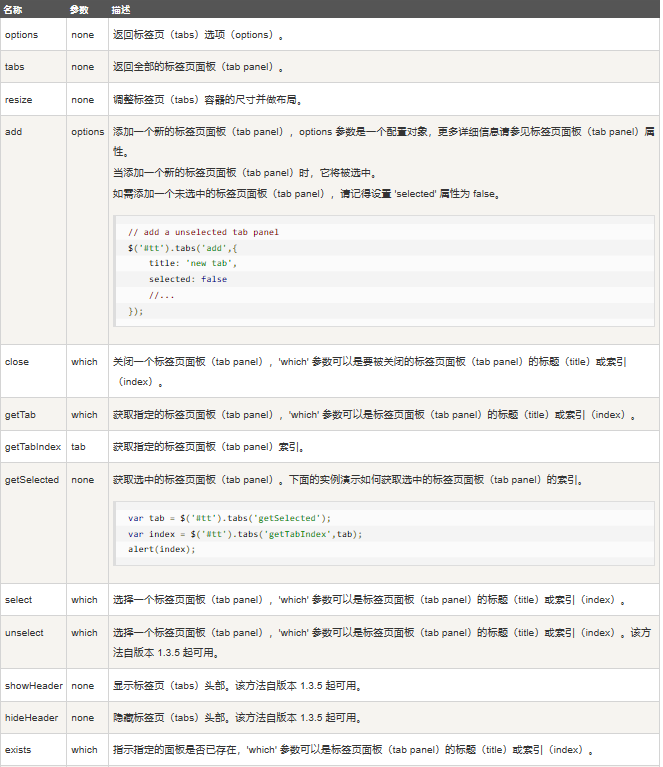Click code line 'alert(index);'
The image size is (663, 767).
coord(161,549)
